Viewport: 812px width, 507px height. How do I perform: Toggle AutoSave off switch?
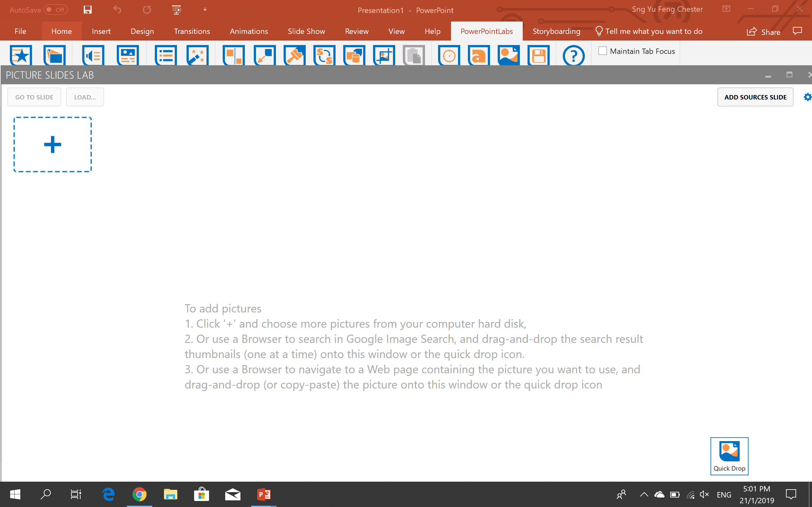56,10
